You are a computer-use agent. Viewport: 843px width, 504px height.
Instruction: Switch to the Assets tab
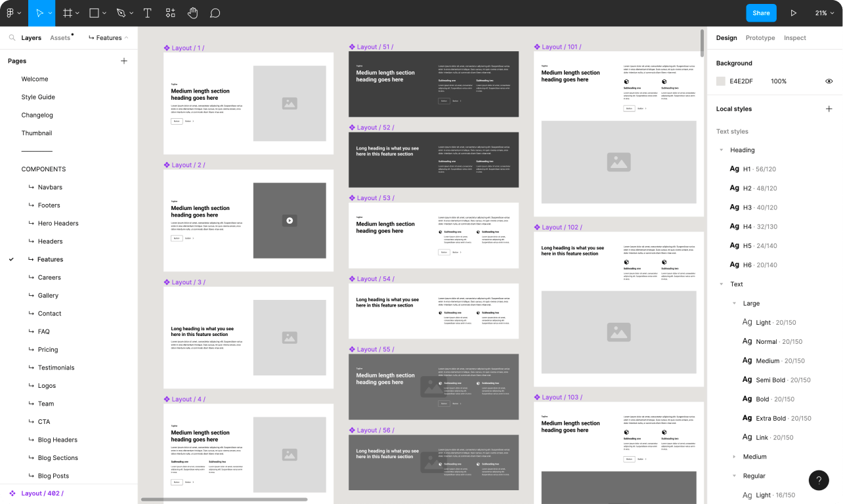(60, 38)
